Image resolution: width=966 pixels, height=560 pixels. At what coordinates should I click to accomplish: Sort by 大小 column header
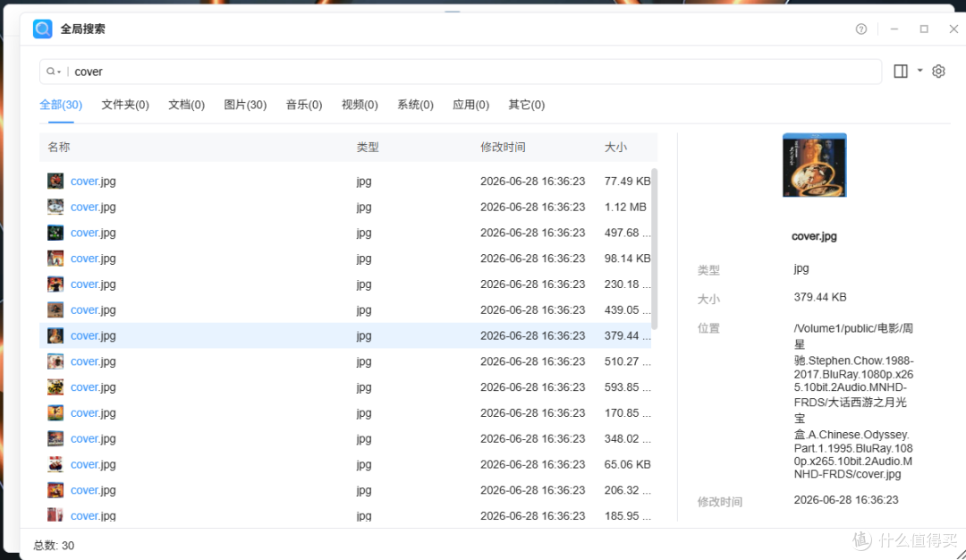coord(615,148)
